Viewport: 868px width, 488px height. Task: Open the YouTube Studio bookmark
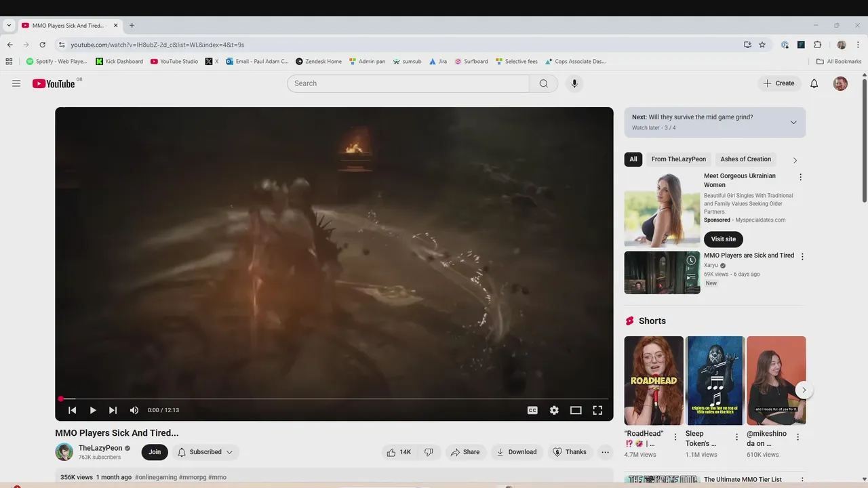174,61
